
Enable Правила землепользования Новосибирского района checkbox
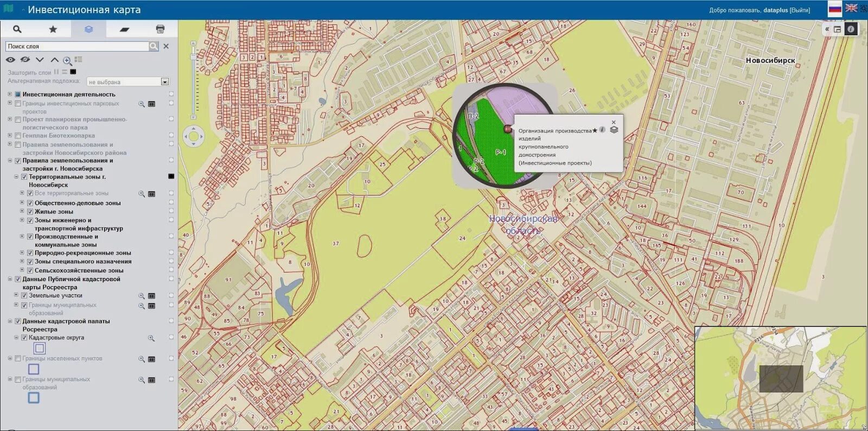coord(18,145)
